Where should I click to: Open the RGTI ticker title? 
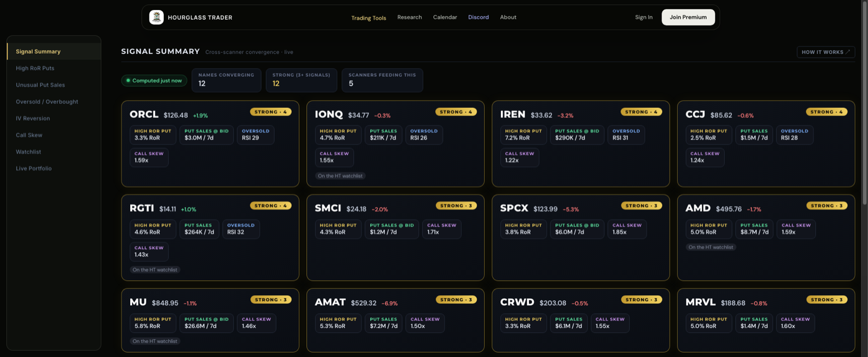click(142, 208)
